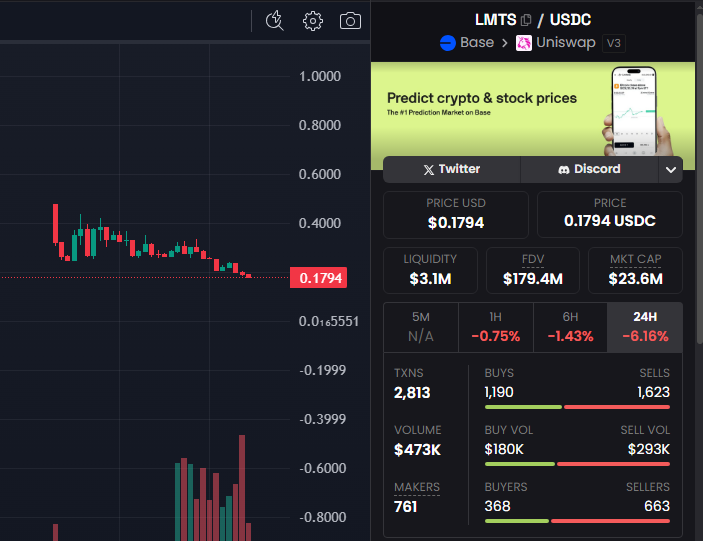Viewport: 703px width, 541px height.
Task: Expand more social links chevron
Action: pyautogui.click(x=671, y=169)
